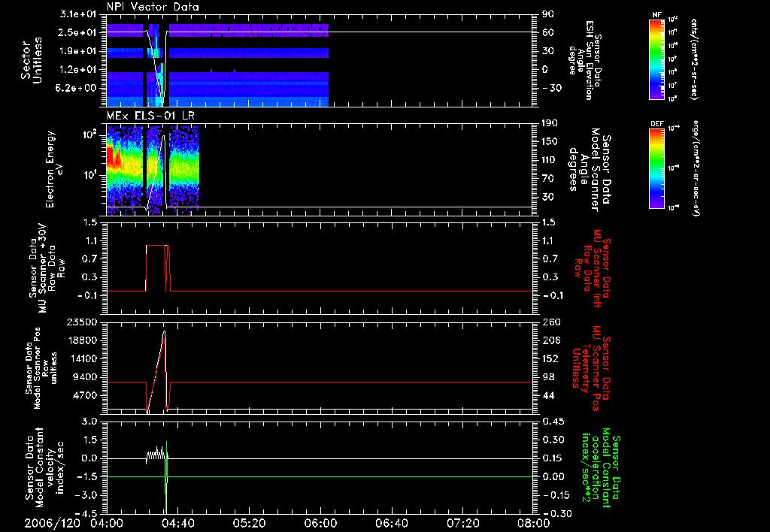Click the "70" scanner angle tick value
Image resolution: width=770 pixels, height=532 pixels.
pos(548,179)
